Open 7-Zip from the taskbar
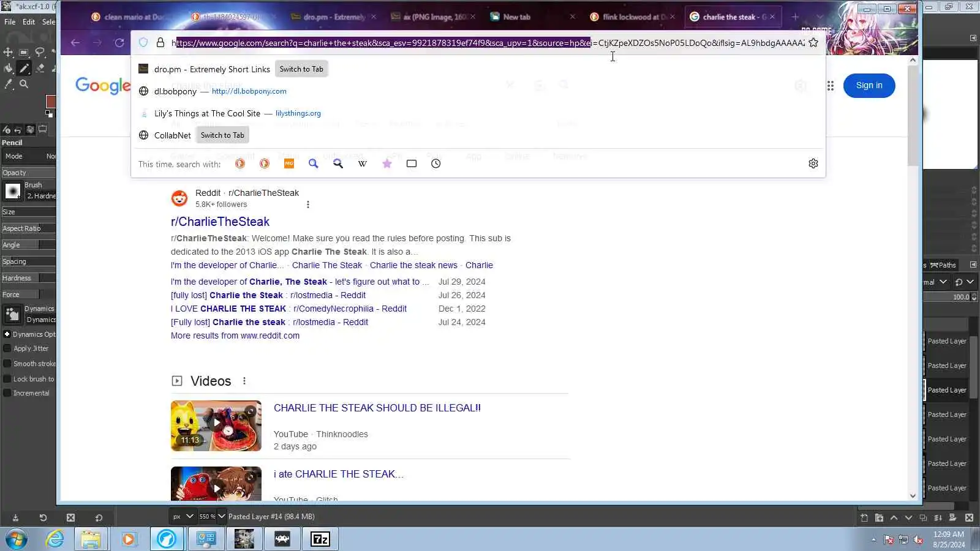 320,539
